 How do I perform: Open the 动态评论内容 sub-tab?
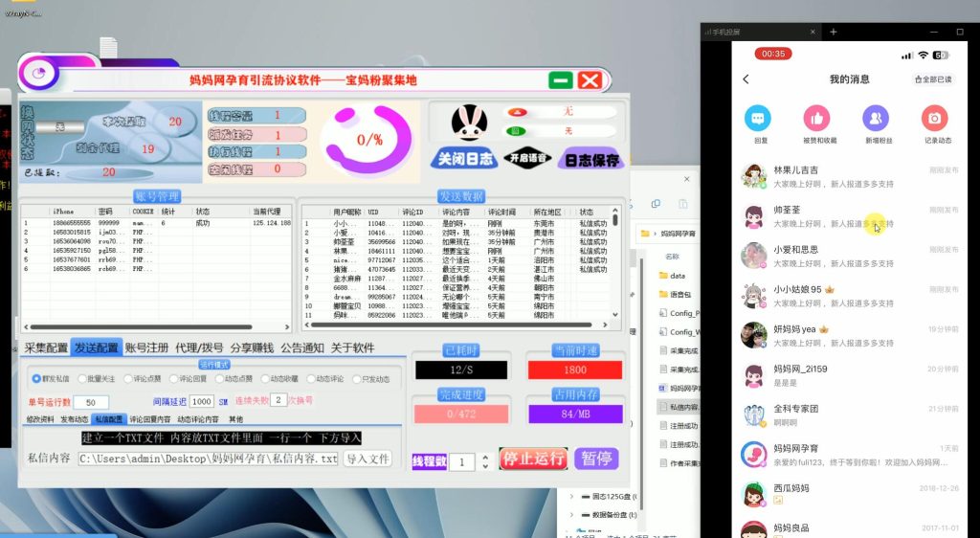pos(198,419)
